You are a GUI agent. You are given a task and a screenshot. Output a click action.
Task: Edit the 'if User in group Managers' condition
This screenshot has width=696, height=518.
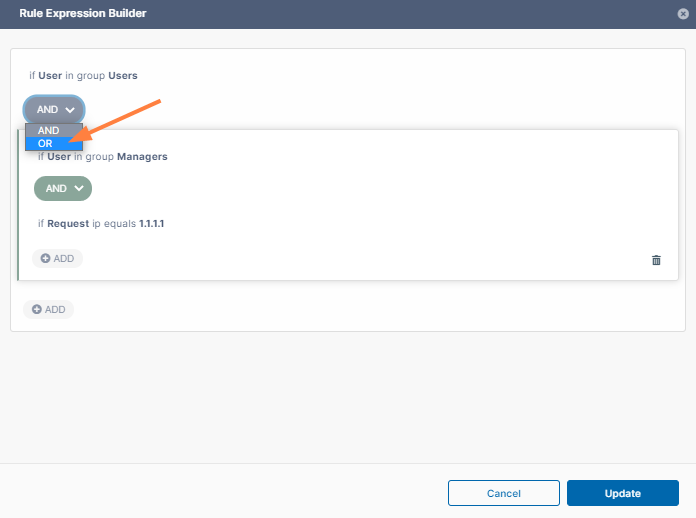pos(101,157)
